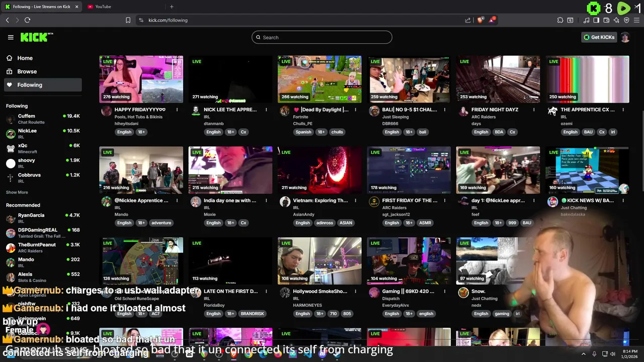Open shoovy channel in the sidebar
Viewport: 644px width, 362px height.
click(43, 163)
